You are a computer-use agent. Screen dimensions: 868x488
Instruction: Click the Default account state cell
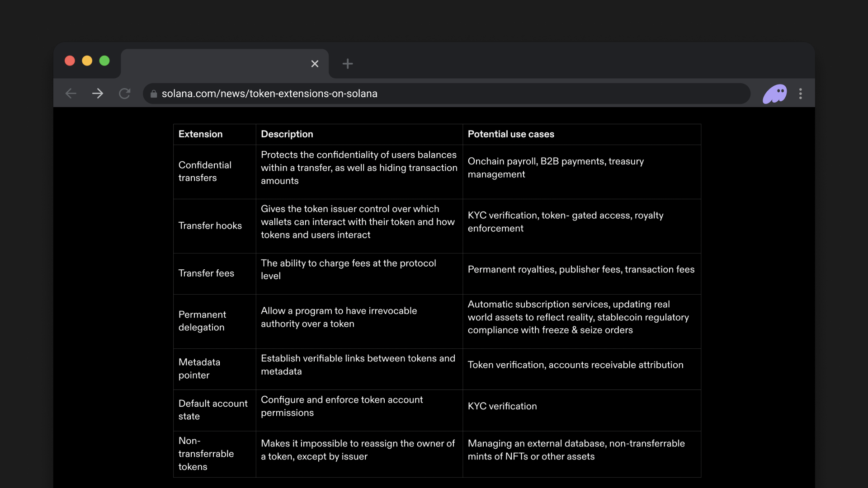pos(212,410)
